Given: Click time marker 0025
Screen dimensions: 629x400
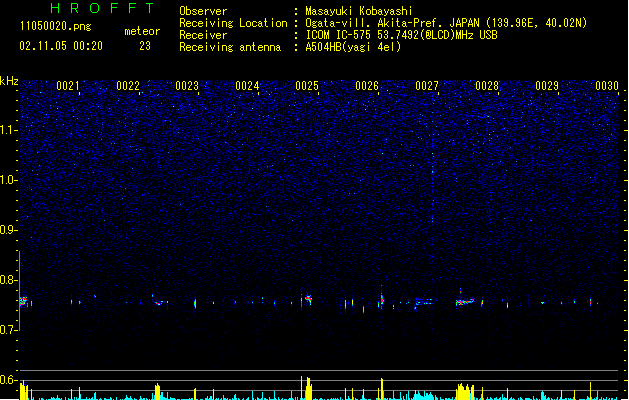Looking at the screenshot, I should coord(307,86).
